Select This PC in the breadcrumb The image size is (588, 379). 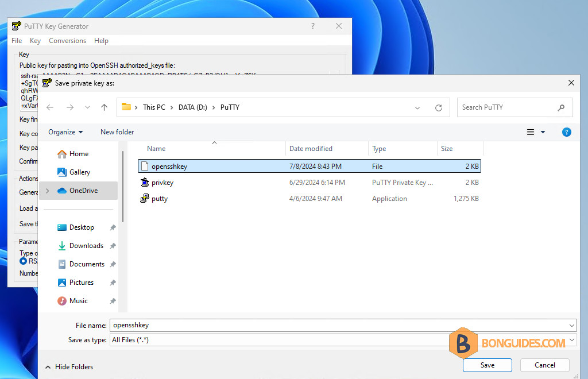[x=154, y=107]
